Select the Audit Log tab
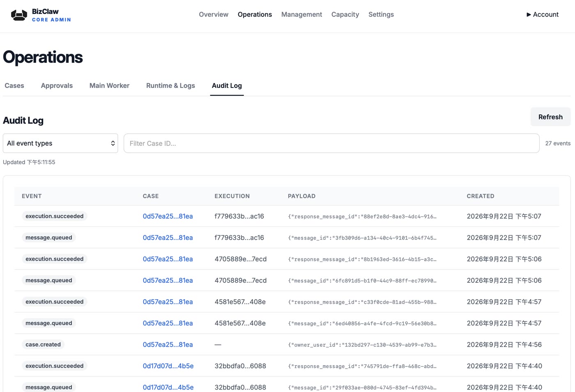Image resolution: width=575 pixels, height=392 pixels. coord(227,85)
